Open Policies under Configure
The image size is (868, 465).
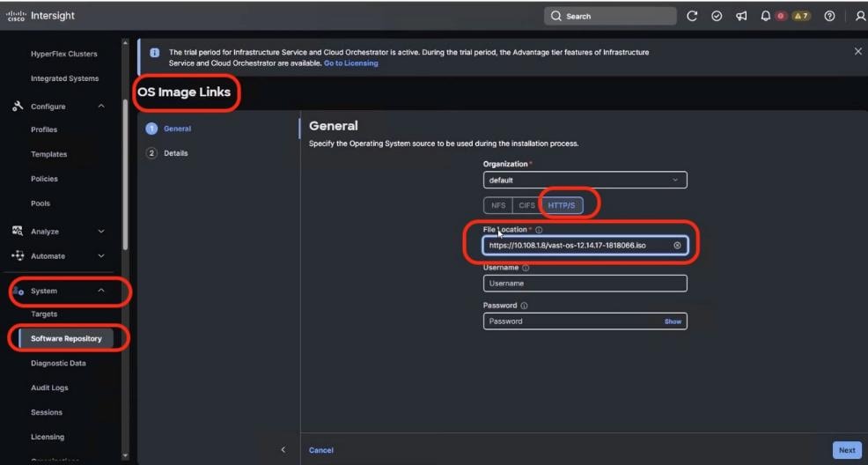[44, 179]
